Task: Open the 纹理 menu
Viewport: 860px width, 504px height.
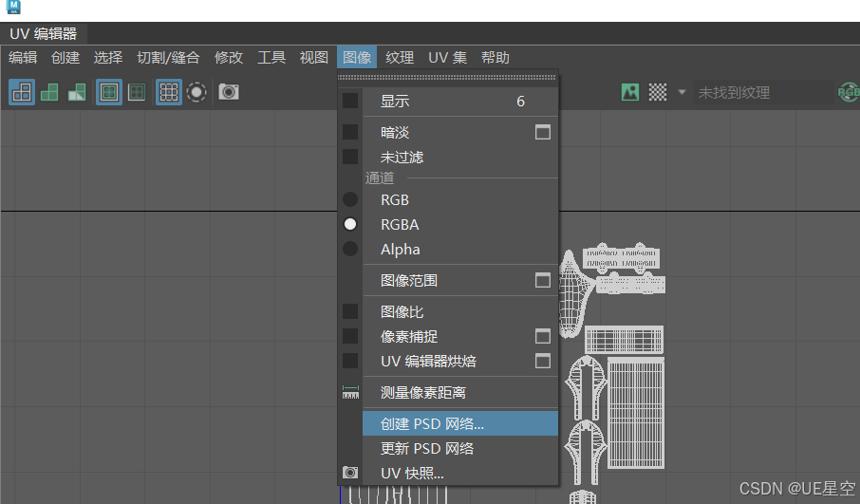Action: 400,58
